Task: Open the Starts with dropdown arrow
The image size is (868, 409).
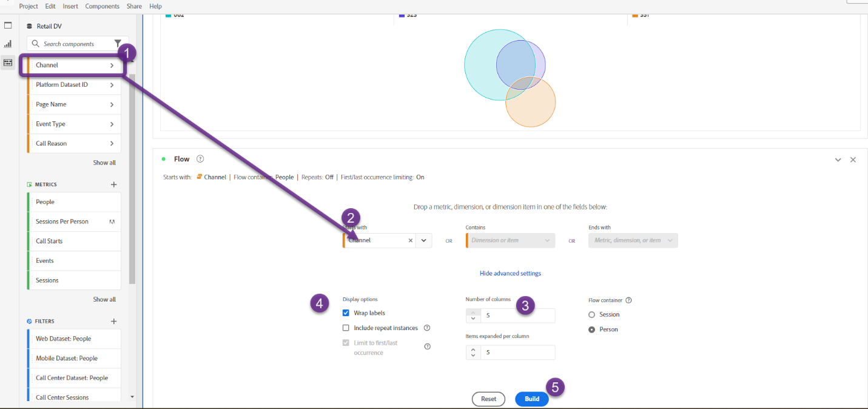Action: (424, 240)
